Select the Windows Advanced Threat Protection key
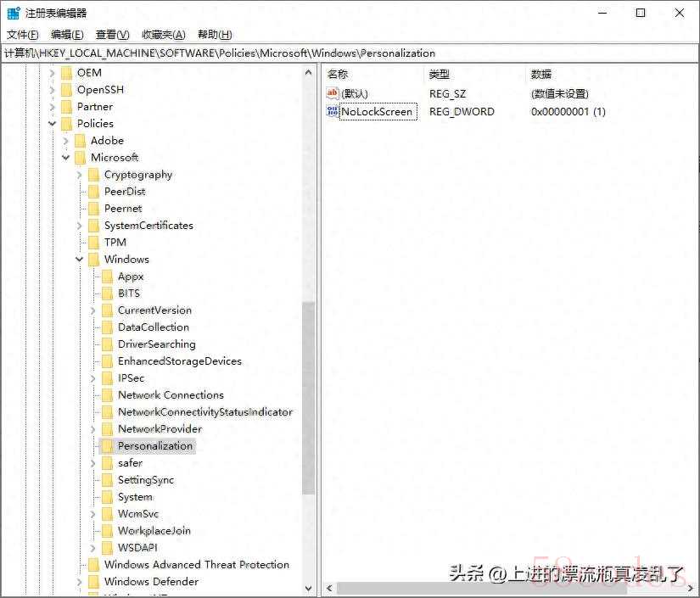Image resolution: width=700 pixels, height=598 pixels. (x=197, y=565)
